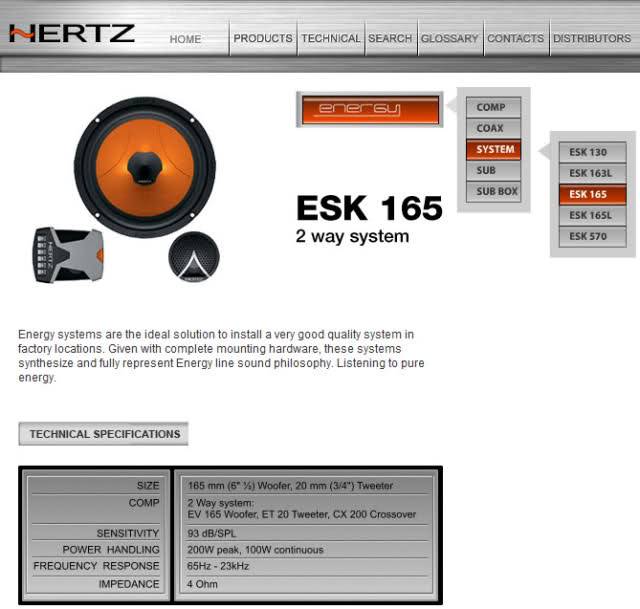
Task: Click the orange Energy line banner
Action: pos(370,109)
